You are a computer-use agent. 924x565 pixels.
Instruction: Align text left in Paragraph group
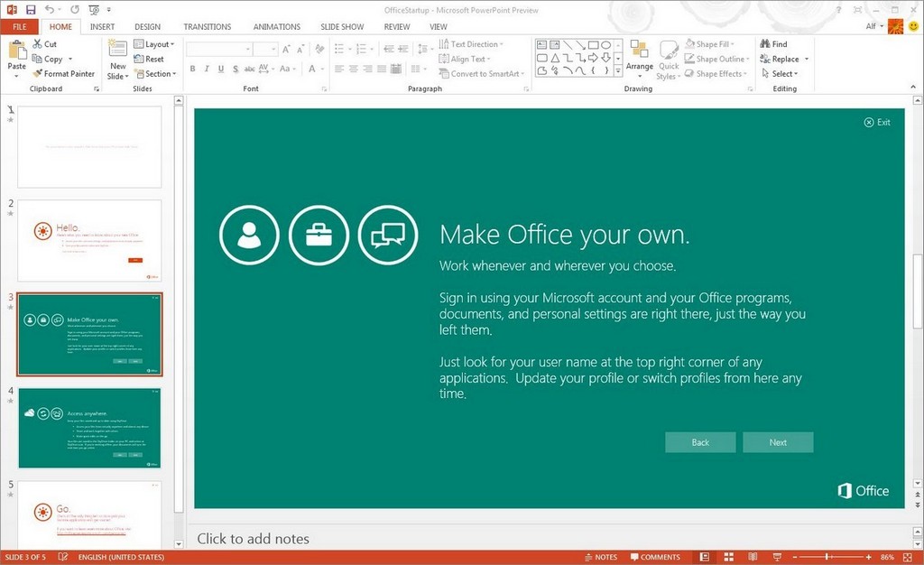coord(339,69)
